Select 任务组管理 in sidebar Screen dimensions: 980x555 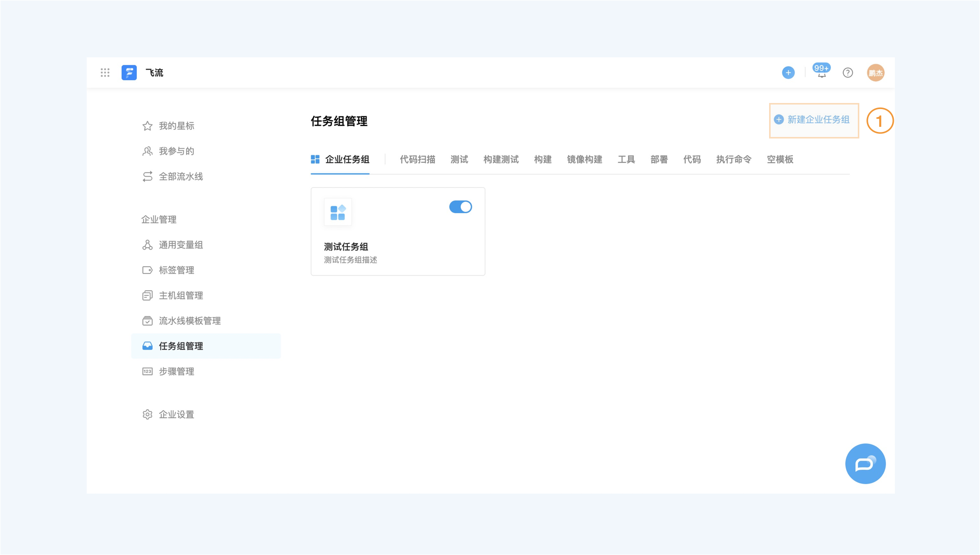point(206,346)
